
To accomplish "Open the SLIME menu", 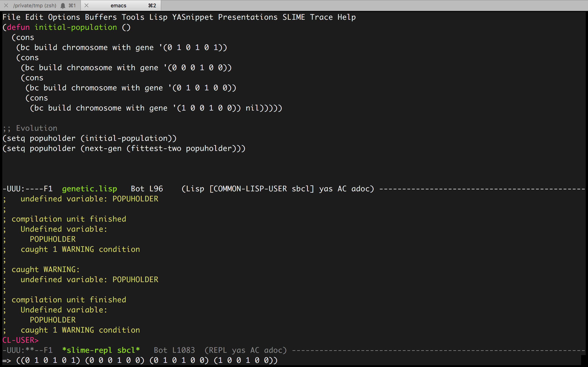I will (294, 17).
